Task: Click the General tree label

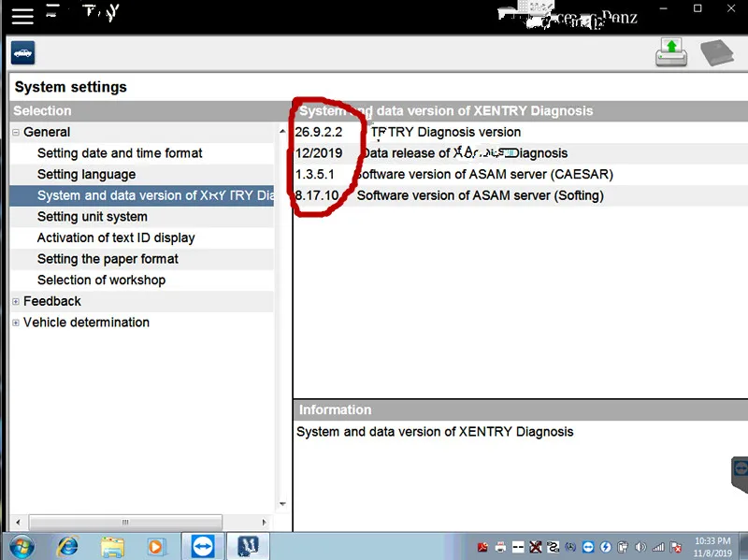Action: pyautogui.click(x=47, y=132)
